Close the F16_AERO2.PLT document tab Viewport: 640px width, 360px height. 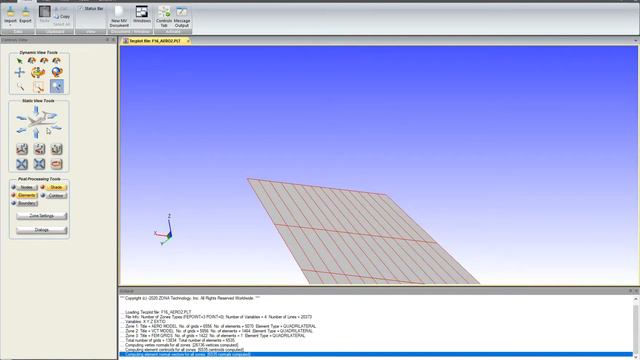(188, 41)
